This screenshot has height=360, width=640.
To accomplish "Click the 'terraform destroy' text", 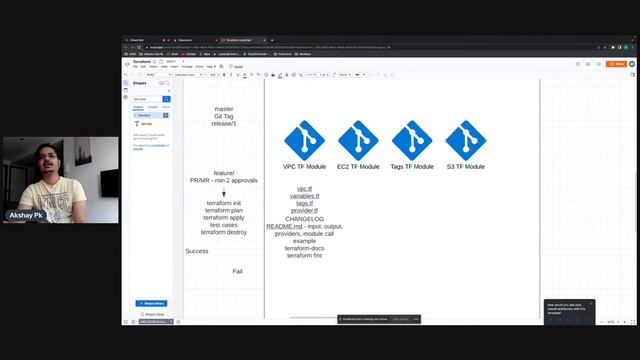I will pos(224,232).
